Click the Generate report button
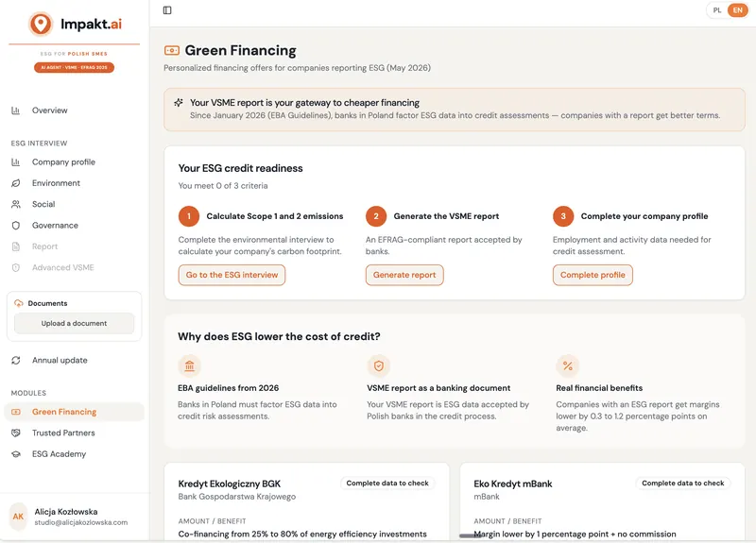Screen dimensions: 756x543 click(404, 275)
